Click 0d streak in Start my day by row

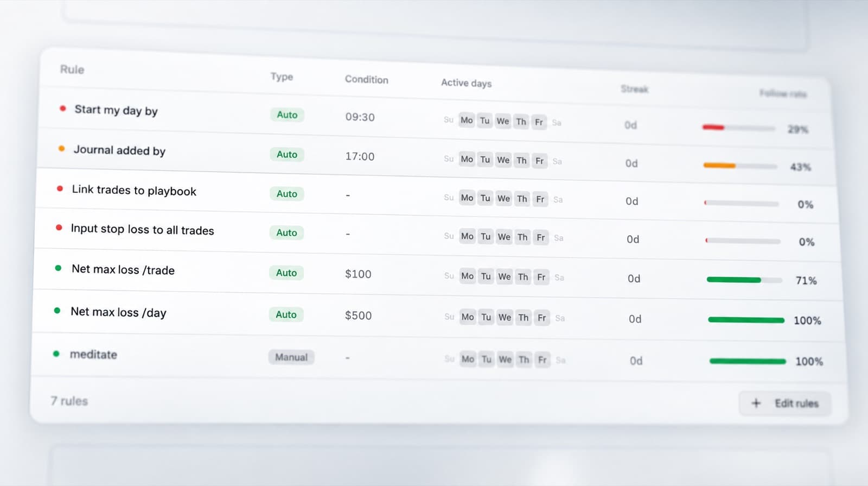[x=630, y=125]
